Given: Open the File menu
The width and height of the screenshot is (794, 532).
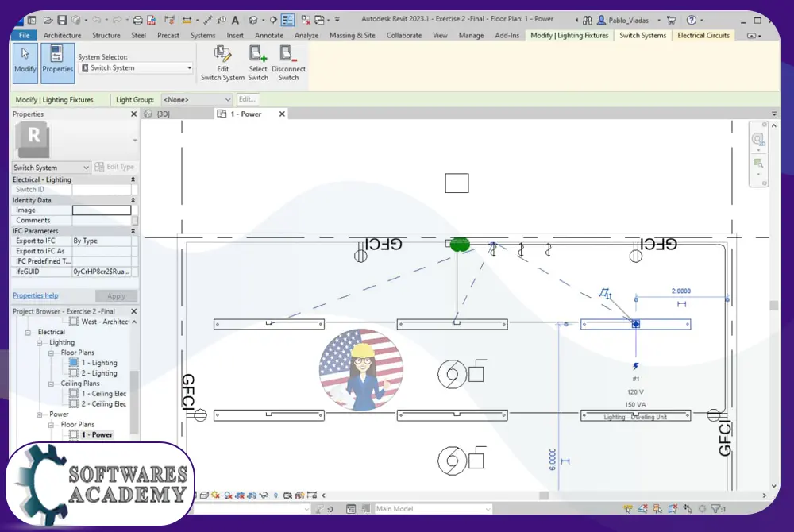Looking at the screenshot, I should tap(24, 36).
